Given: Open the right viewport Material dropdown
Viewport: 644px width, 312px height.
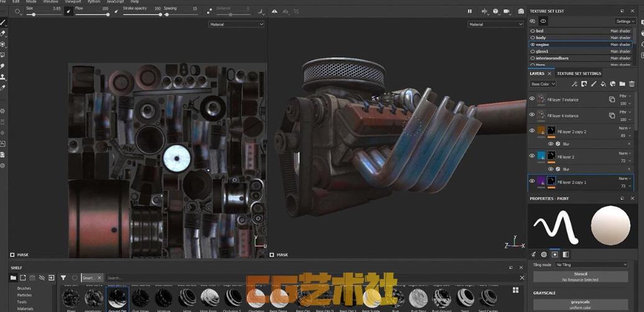Looking at the screenshot, I should pos(495,24).
